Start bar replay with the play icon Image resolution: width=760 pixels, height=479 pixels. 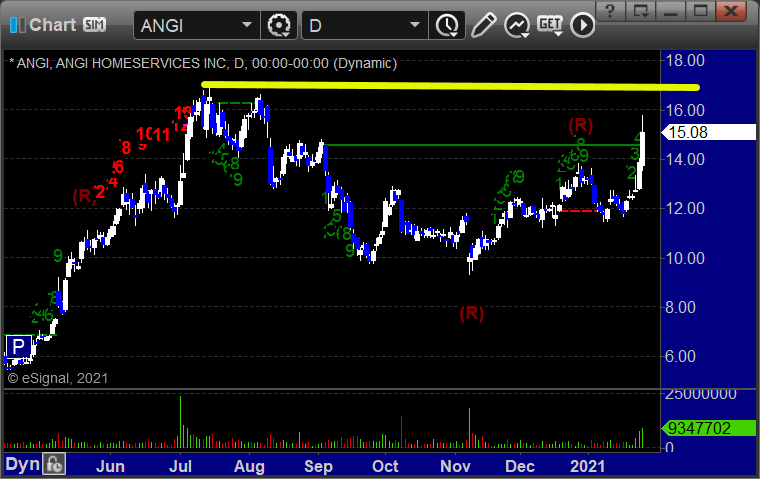(582, 25)
